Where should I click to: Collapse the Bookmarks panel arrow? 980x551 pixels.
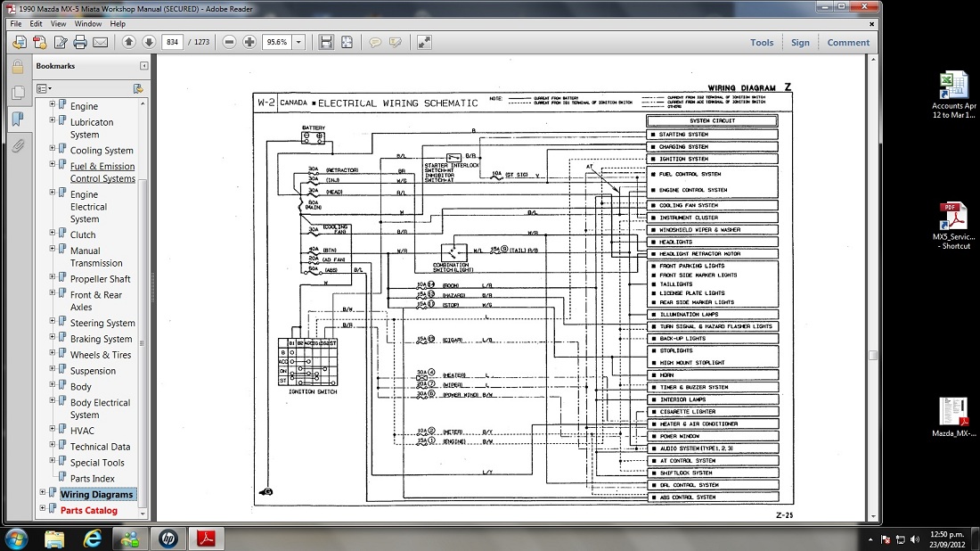(143, 66)
